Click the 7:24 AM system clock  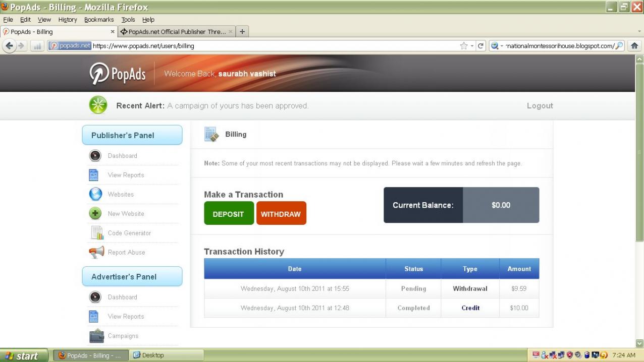[x=624, y=355]
